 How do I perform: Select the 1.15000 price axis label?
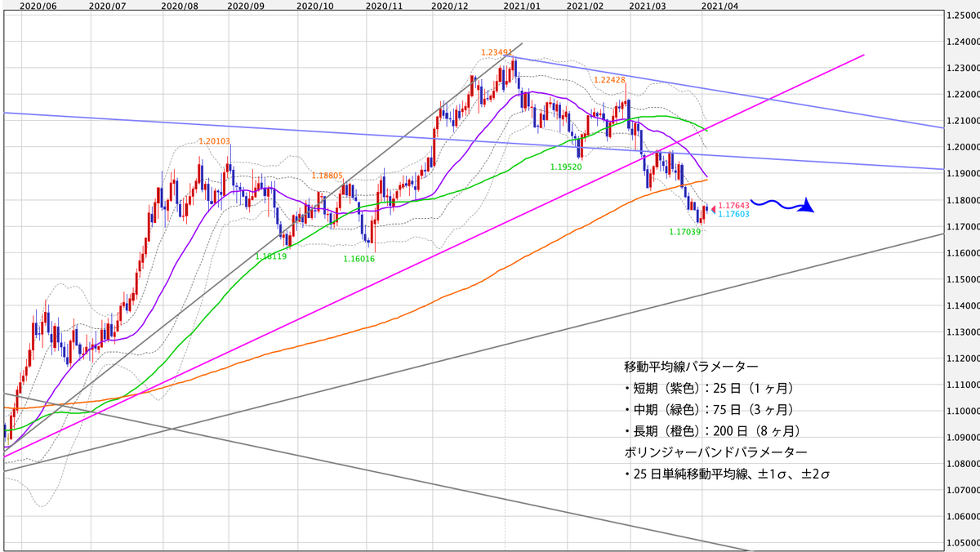point(962,279)
